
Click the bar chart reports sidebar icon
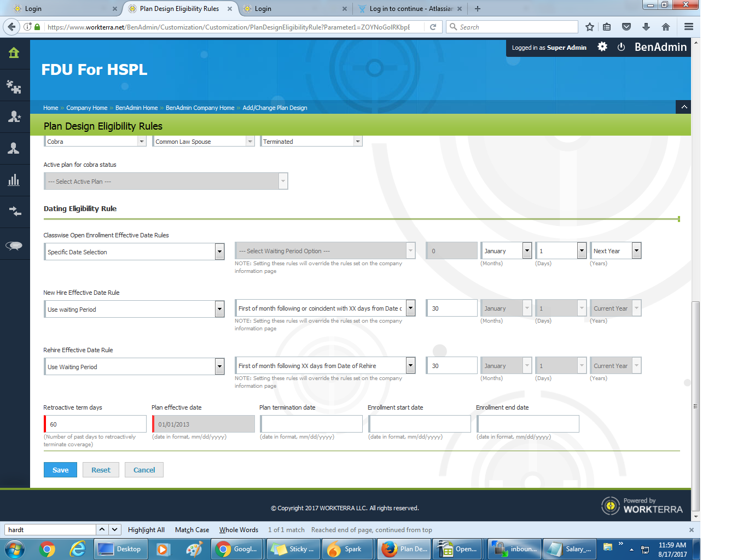14,180
